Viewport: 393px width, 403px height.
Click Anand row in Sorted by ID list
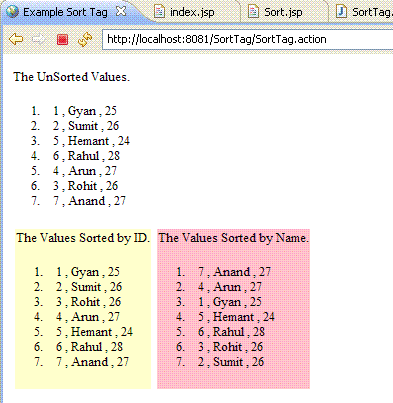pos(92,362)
